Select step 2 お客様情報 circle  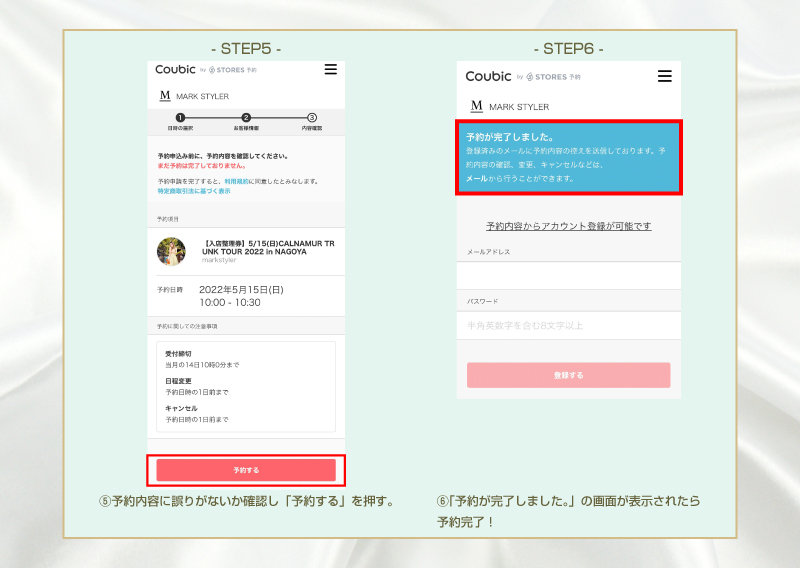pyautogui.click(x=246, y=118)
